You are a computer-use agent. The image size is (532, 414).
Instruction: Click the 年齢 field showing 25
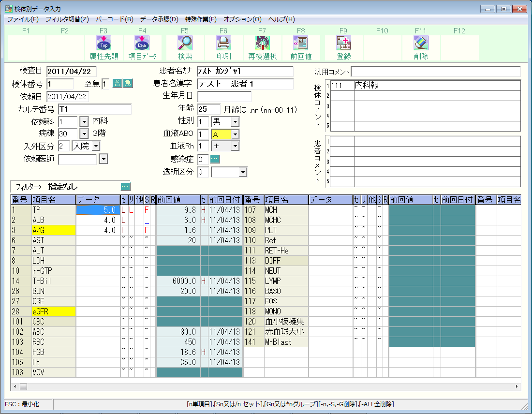pyautogui.click(x=208, y=109)
